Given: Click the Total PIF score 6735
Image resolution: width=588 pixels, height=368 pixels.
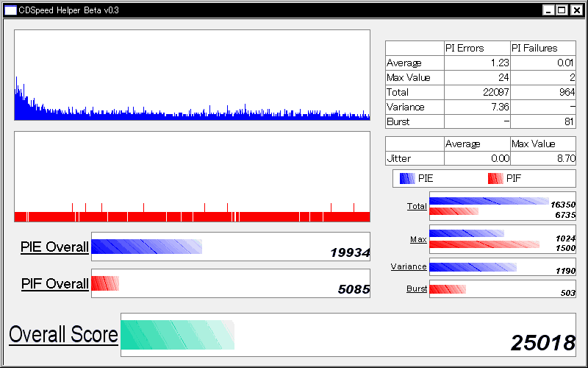Looking at the screenshot, I should click(x=565, y=215).
